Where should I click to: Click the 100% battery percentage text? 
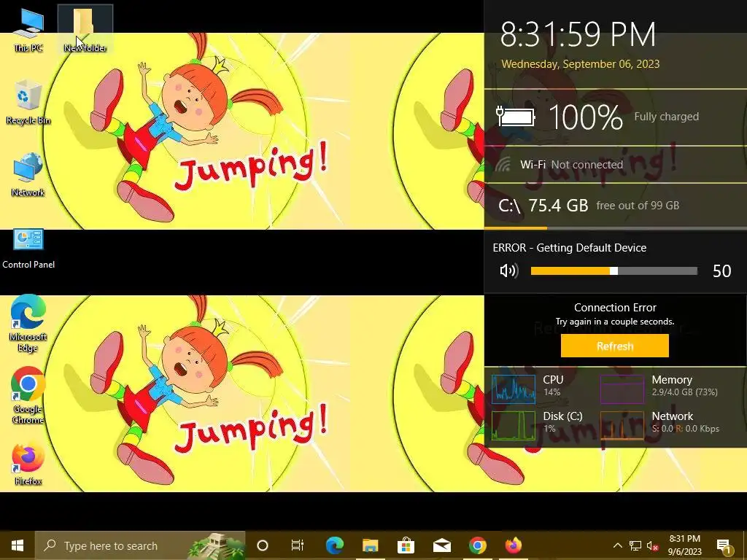(x=586, y=117)
